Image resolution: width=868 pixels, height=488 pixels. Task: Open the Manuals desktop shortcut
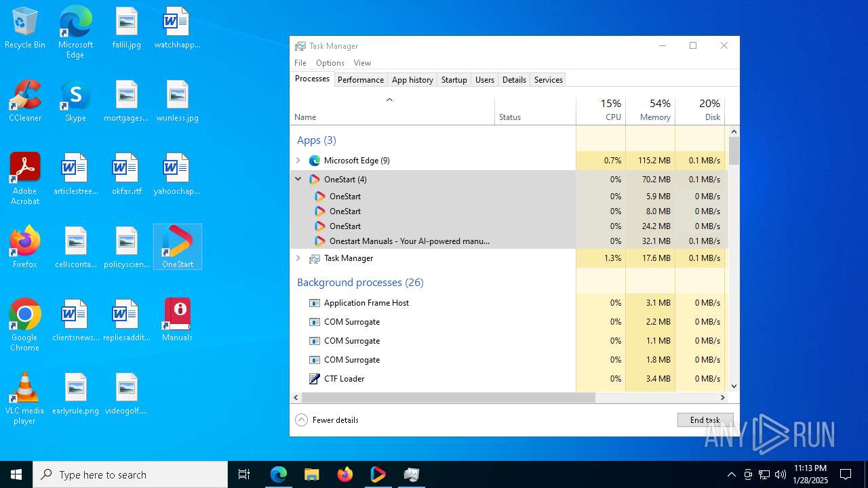(x=177, y=321)
